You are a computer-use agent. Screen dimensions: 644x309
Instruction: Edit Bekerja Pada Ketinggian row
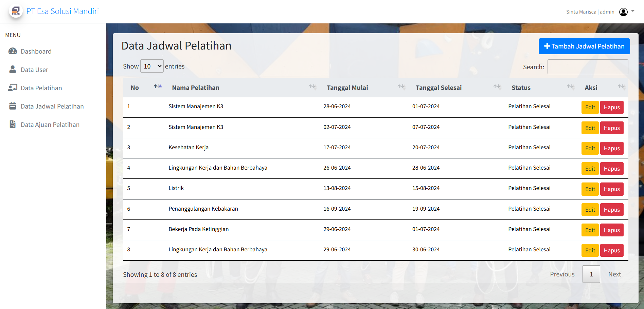click(590, 230)
